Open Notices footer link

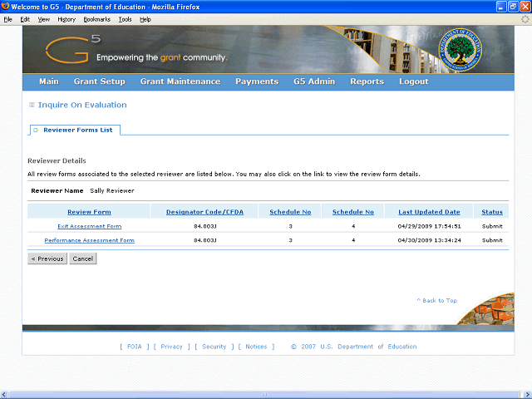[x=256, y=347]
